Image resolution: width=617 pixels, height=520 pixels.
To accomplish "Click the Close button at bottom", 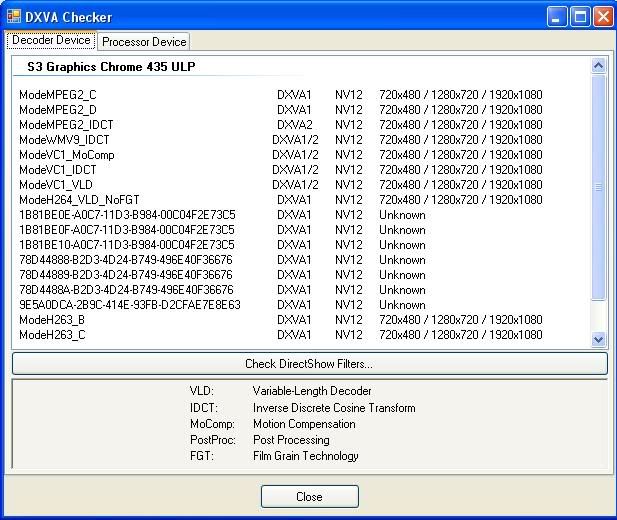I will tap(310, 497).
